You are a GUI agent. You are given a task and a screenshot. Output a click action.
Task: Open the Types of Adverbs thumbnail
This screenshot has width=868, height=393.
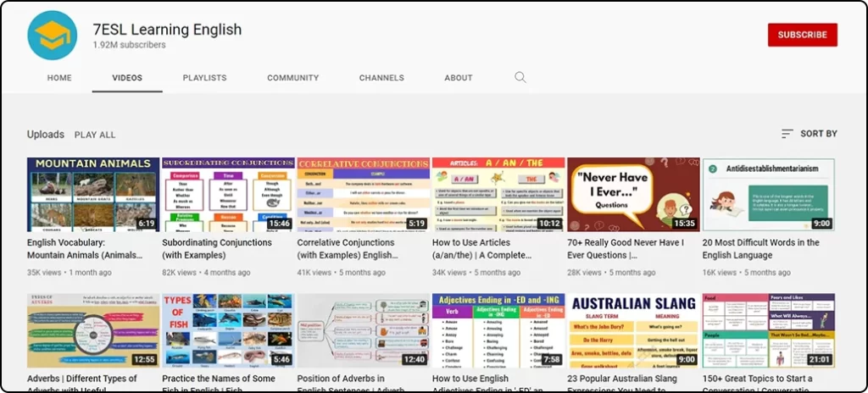click(93, 330)
